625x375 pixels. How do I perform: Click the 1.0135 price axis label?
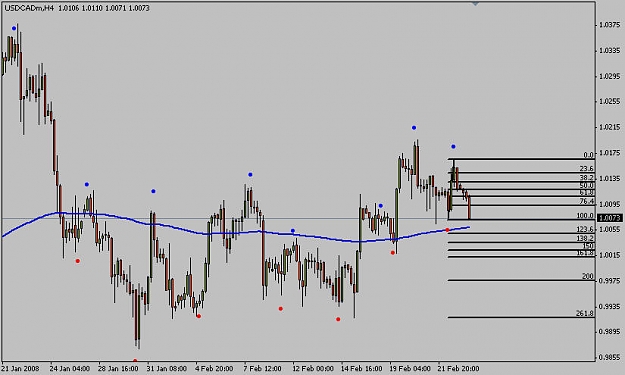(610, 179)
